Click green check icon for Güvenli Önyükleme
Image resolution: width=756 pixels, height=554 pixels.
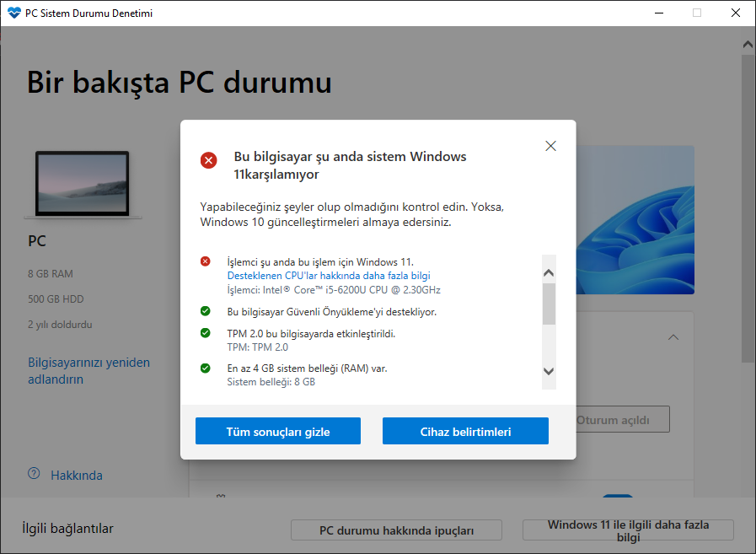click(x=206, y=311)
